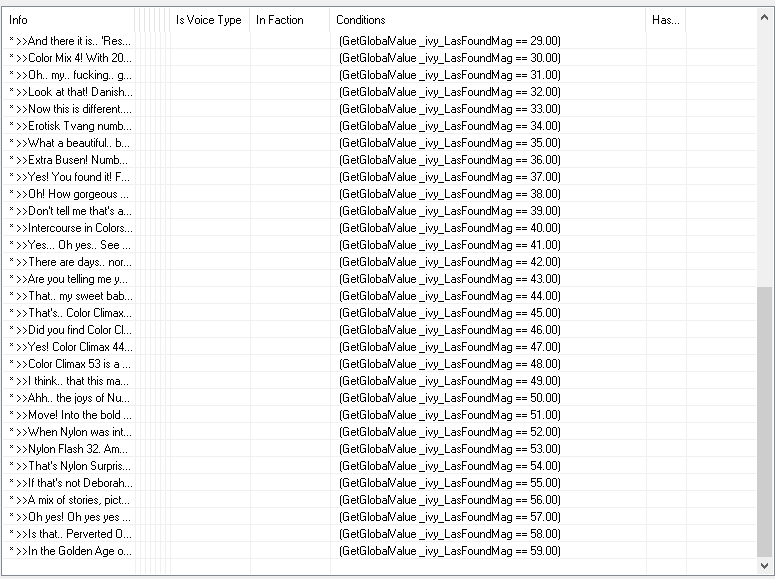Click the scrollbar down arrow
The image size is (775, 579).
(x=764, y=565)
